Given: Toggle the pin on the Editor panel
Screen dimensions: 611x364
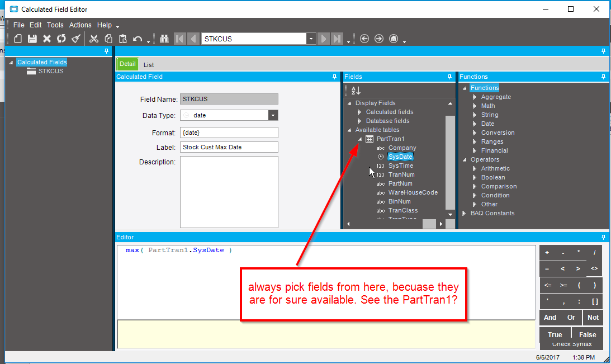Looking at the screenshot, I should [x=603, y=237].
